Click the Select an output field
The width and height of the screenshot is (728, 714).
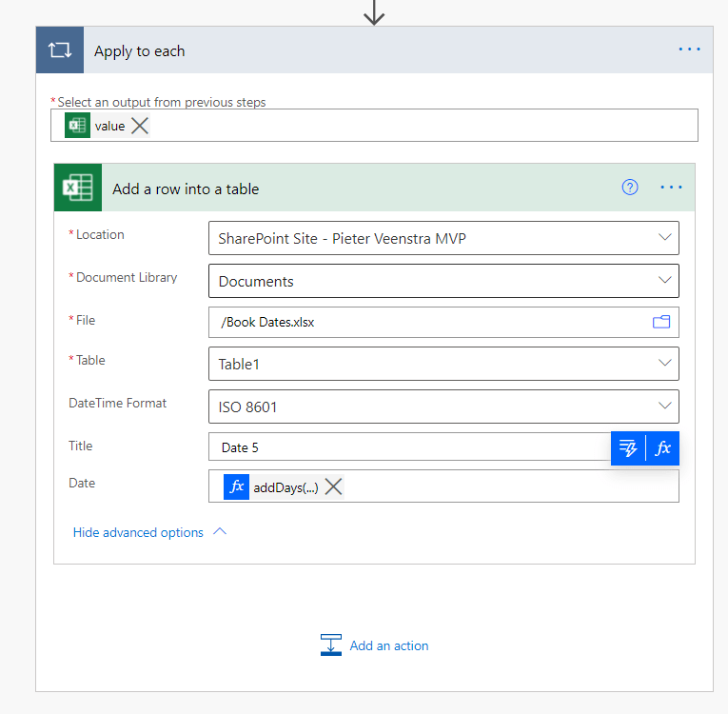(374, 126)
